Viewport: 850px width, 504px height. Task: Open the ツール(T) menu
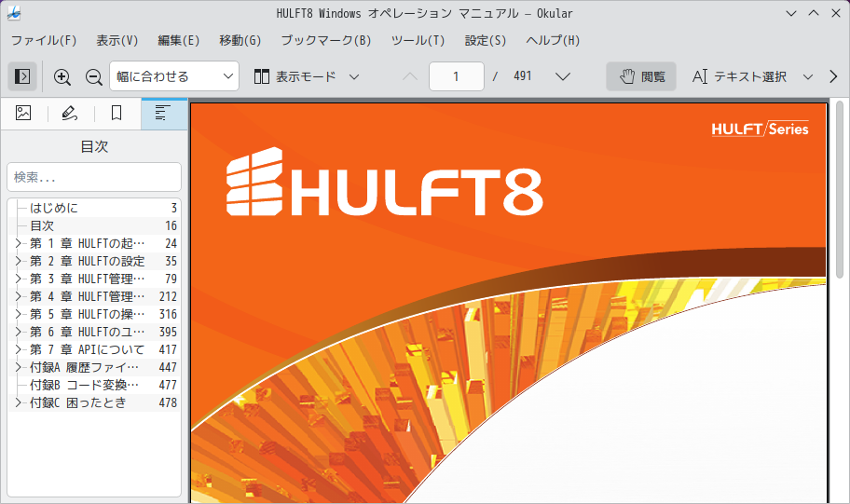click(x=418, y=40)
